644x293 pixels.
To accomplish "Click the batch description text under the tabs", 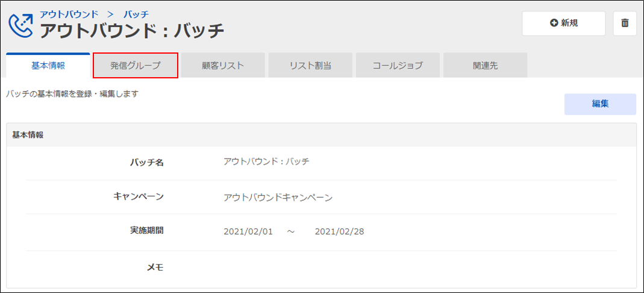I will pyautogui.click(x=72, y=94).
